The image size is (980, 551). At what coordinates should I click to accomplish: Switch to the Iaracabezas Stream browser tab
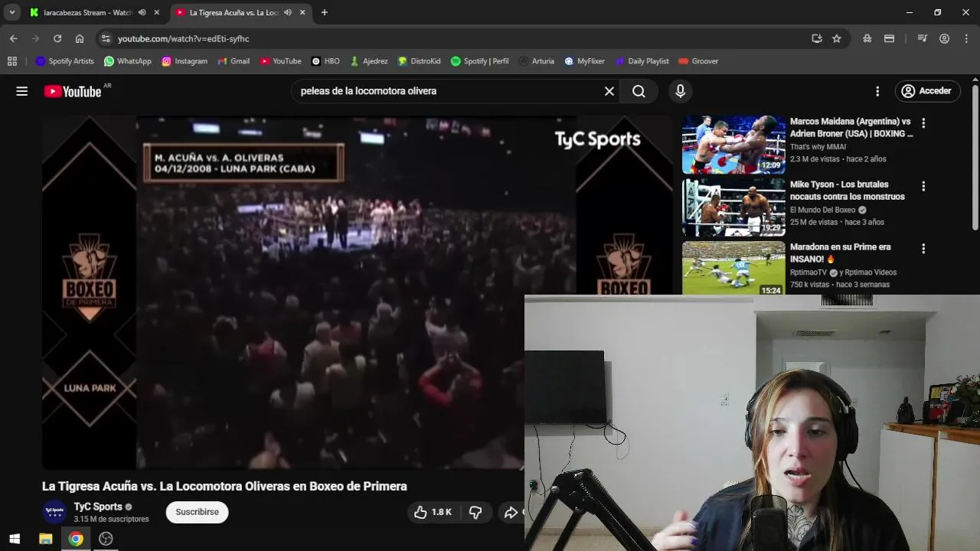pyautogui.click(x=87, y=13)
